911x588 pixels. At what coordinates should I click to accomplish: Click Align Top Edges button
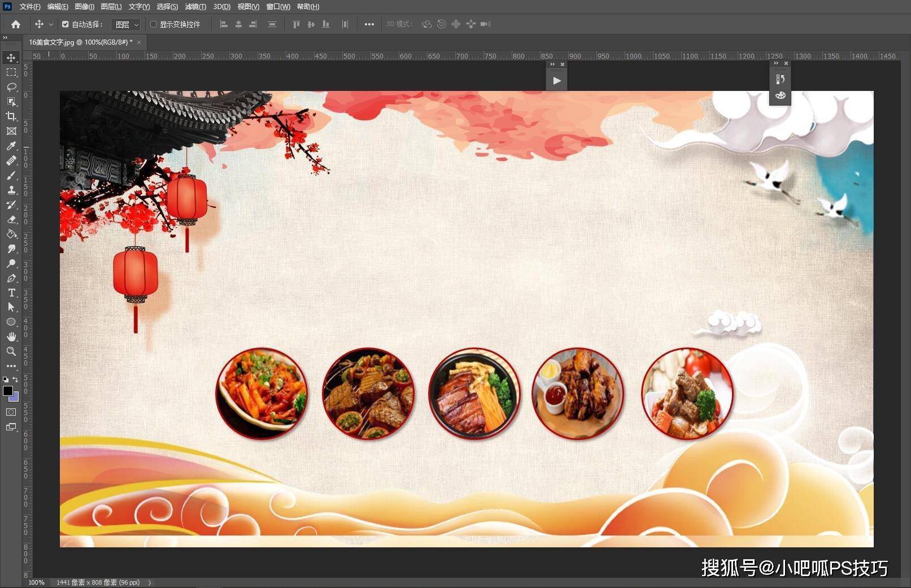pos(296,24)
